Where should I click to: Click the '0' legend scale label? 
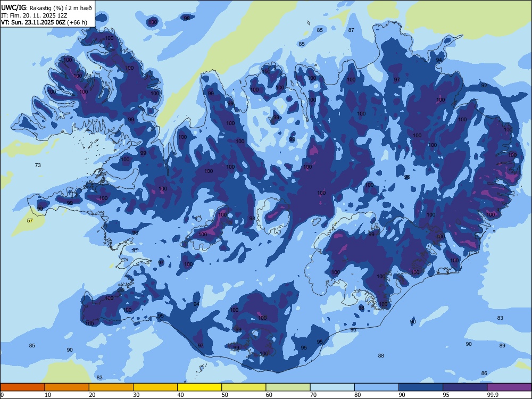pyautogui.click(x=2, y=395)
